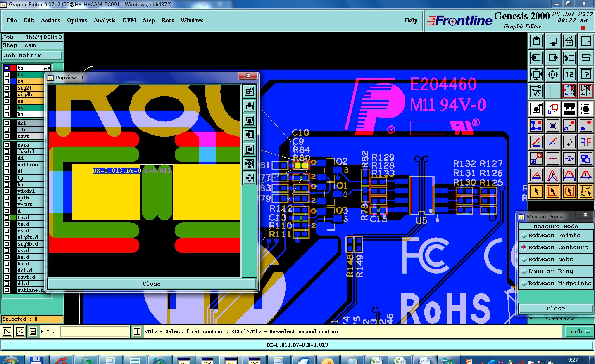Click the net select pointer icon
This screenshot has width=595, height=364.
tap(586, 191)
